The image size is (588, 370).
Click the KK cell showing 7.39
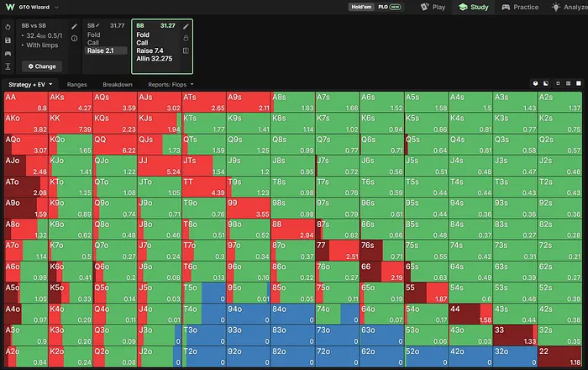click(x=71, y=124)
